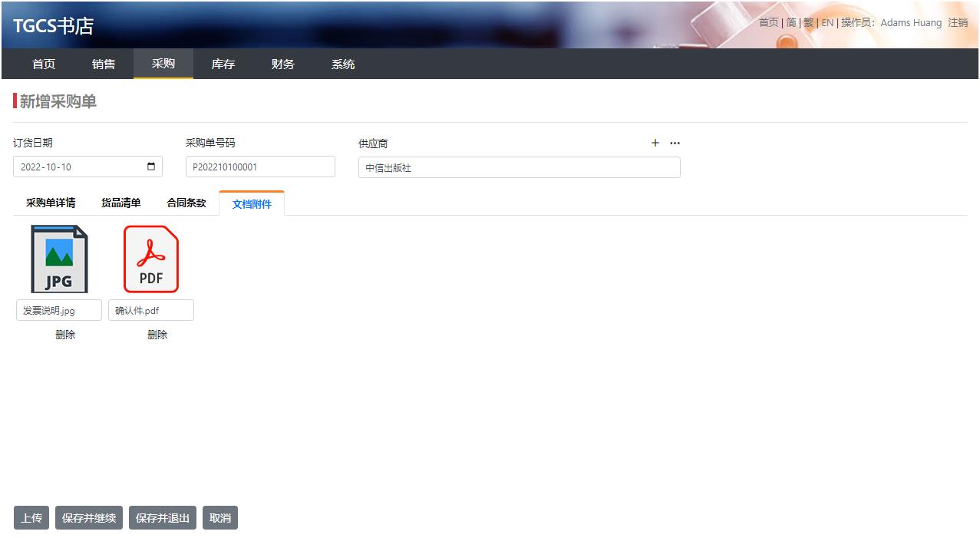Switch language to EN
Screen dimensions: 980x538
point(827,23)
